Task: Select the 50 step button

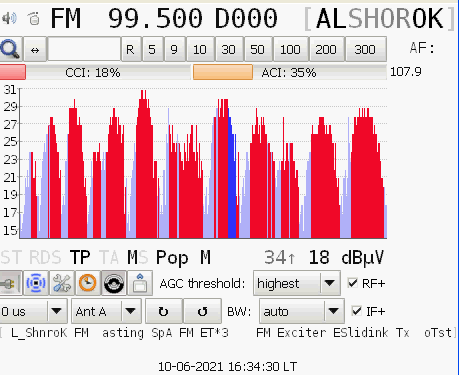Action: pyautogui.click(x=257, y=50)
